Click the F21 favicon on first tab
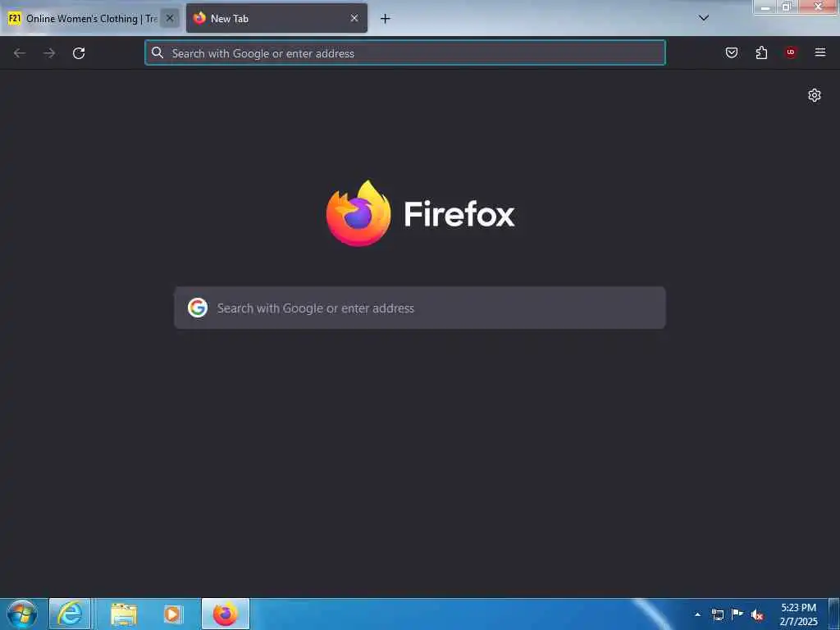The width and height of the screenshot is (840, 630). coord(15,18)
